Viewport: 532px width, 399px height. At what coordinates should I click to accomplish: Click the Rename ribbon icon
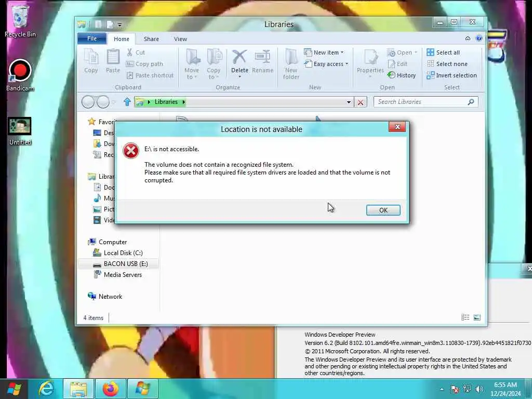[x=262, y=61]
